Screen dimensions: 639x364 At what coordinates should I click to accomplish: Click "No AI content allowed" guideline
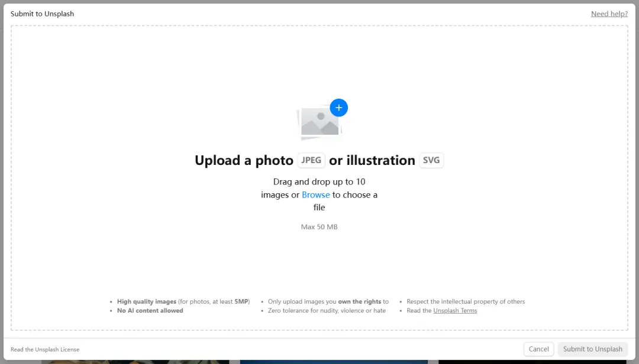pos(150,311)
